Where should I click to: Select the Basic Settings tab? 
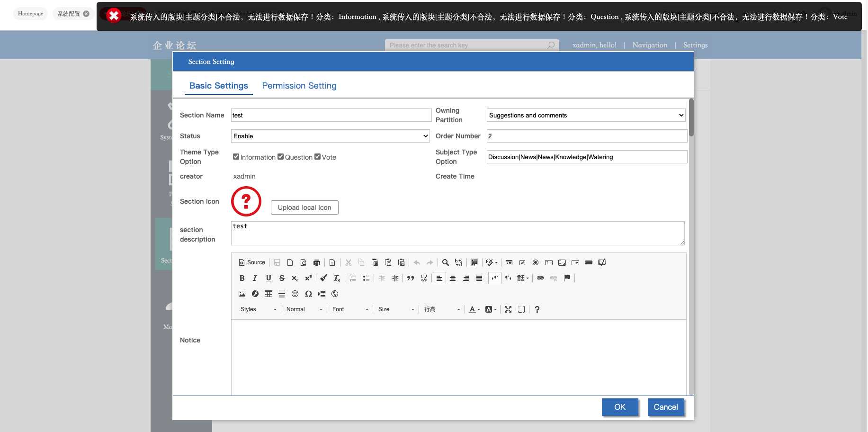pyautogui.click(x=218, y=86)
